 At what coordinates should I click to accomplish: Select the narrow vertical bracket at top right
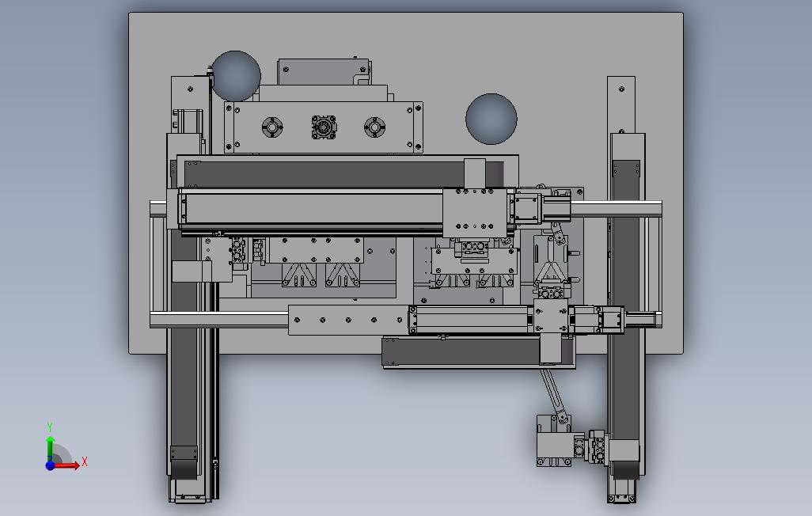(621, 104)
